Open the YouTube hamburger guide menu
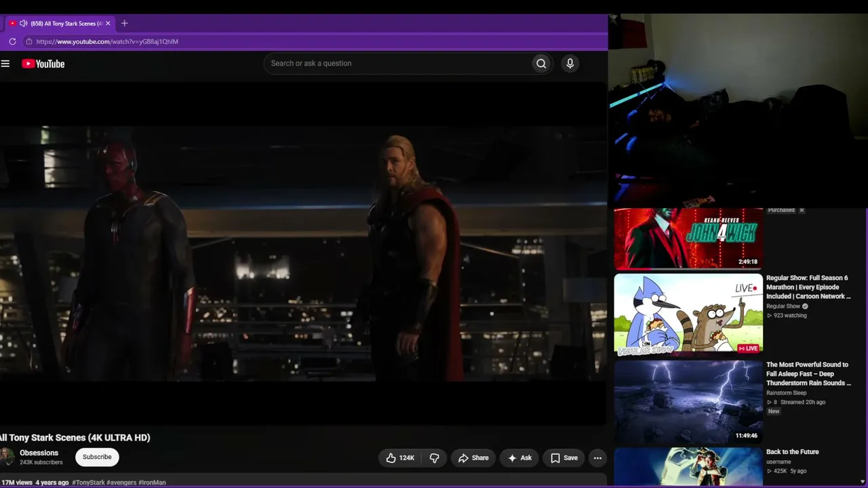 (5, 64)
